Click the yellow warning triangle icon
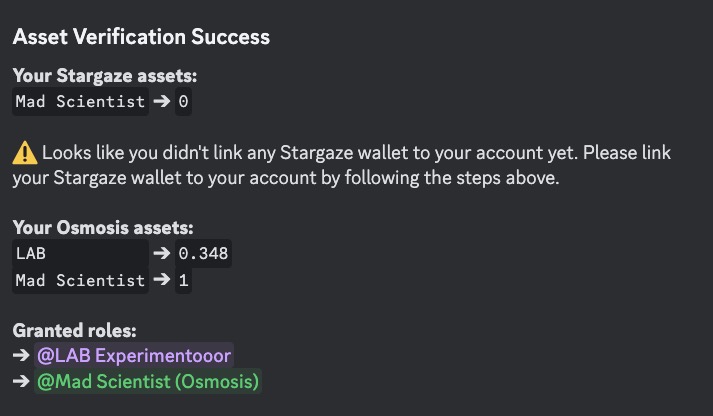The image size is (713, 416). tap(24, 154)
